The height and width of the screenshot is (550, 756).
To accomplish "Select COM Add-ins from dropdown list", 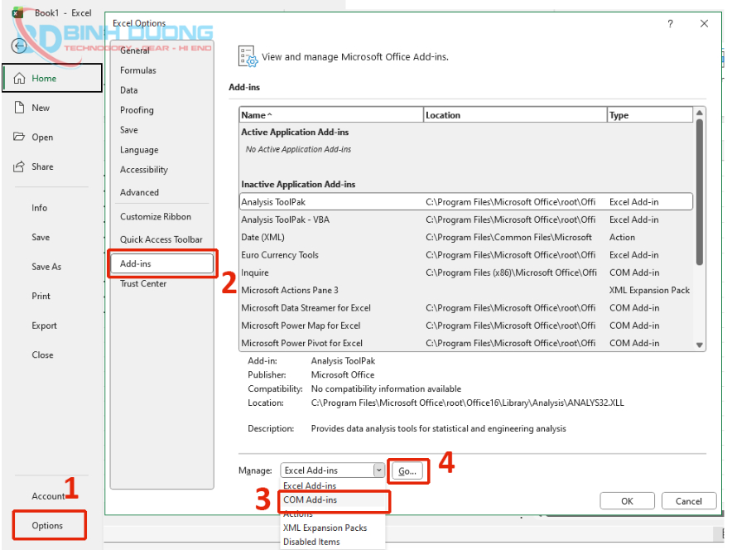I will click(x=310, y=500).
